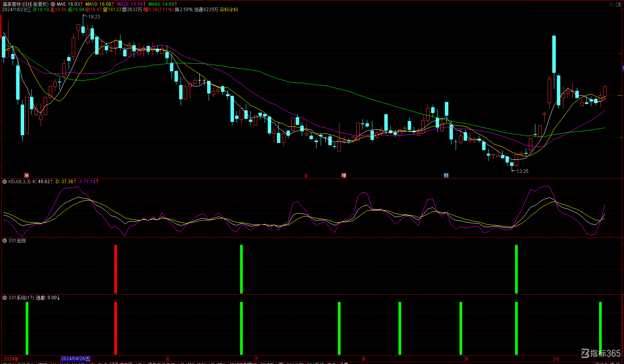Click the diamond icon at top right

click(611, 4)
